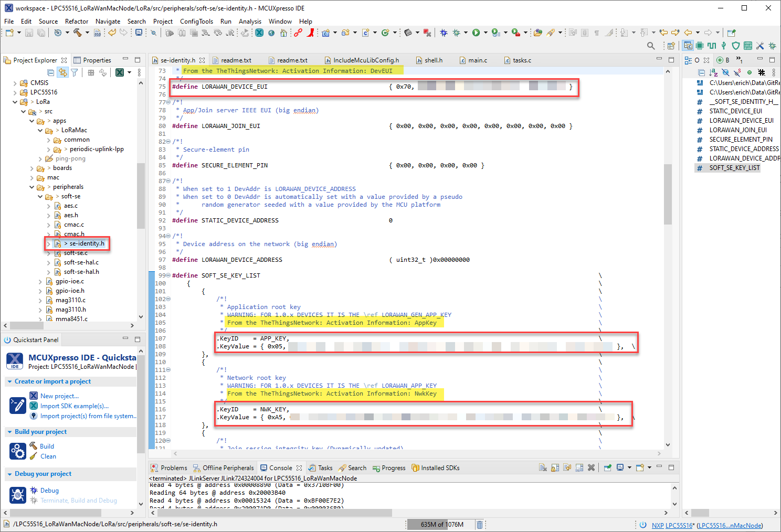Click the magnifier search icon in toolbar

point(651,46)
